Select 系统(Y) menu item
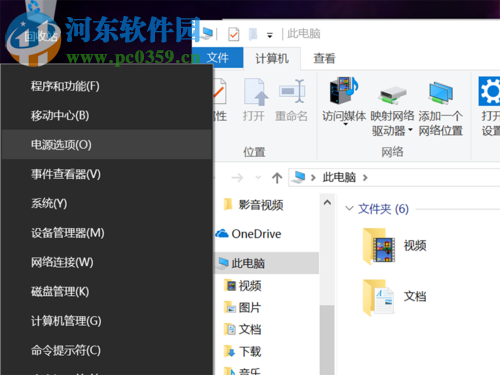The width and height of the screenshot is (500, 375). click(107, 203)
